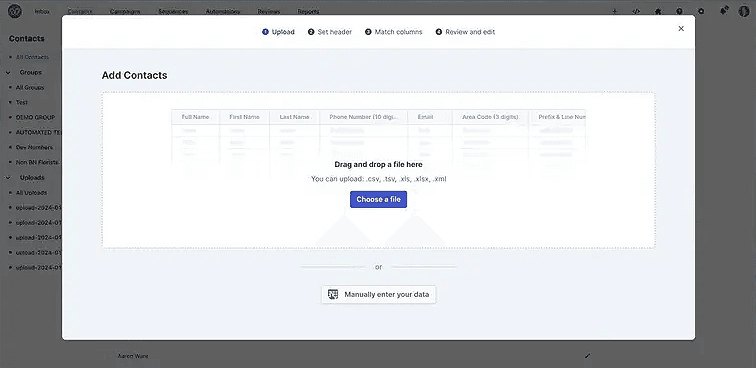Viewport: 756px width, 368px height.
Task: Click the app logo in the top navigation
Action: pyautogui.click(x=14, y=11)
